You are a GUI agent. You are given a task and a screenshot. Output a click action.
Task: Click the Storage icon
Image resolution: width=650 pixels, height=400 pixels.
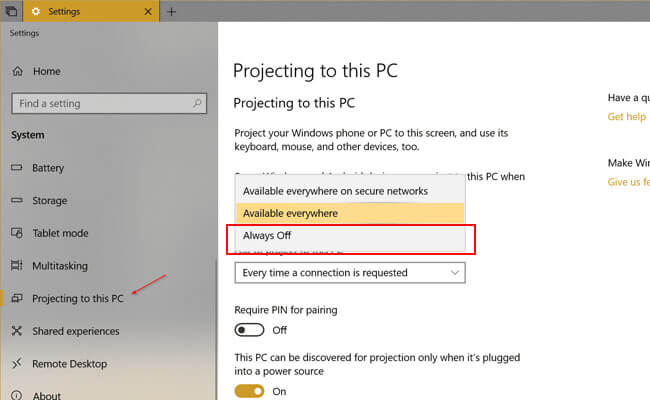click(x=16, y=201)
